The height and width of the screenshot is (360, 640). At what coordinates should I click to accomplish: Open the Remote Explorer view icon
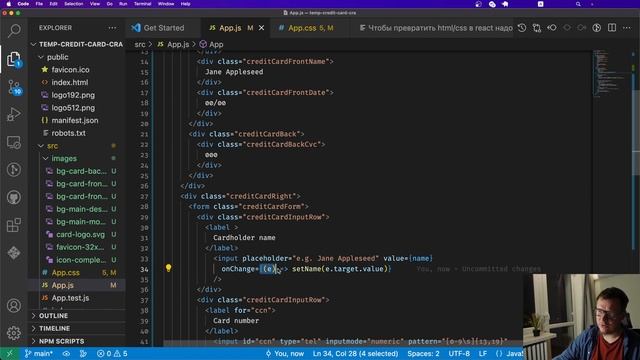14,142
